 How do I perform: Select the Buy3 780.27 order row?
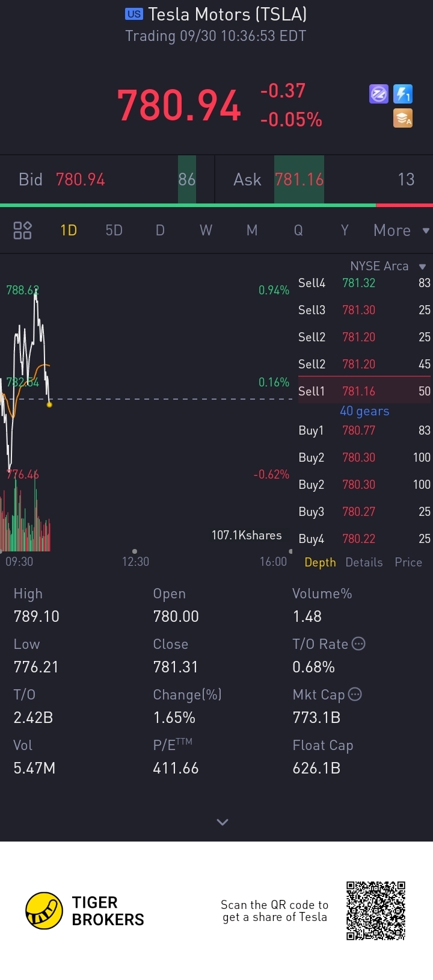point(364,512)
